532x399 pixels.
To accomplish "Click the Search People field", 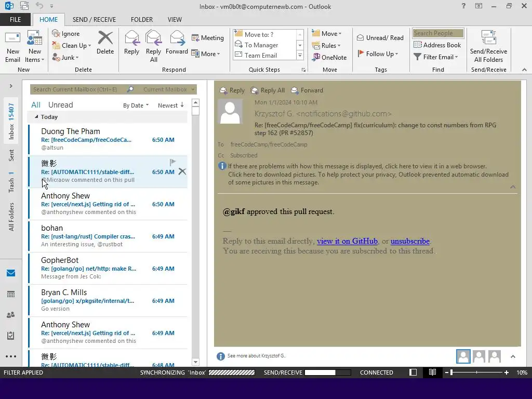I will pyautogui.click(x=438, y=33).
